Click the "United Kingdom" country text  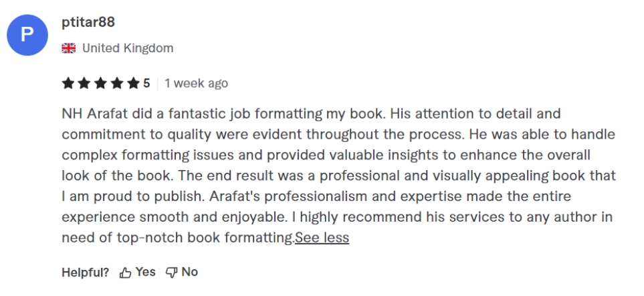click(128, 48)
